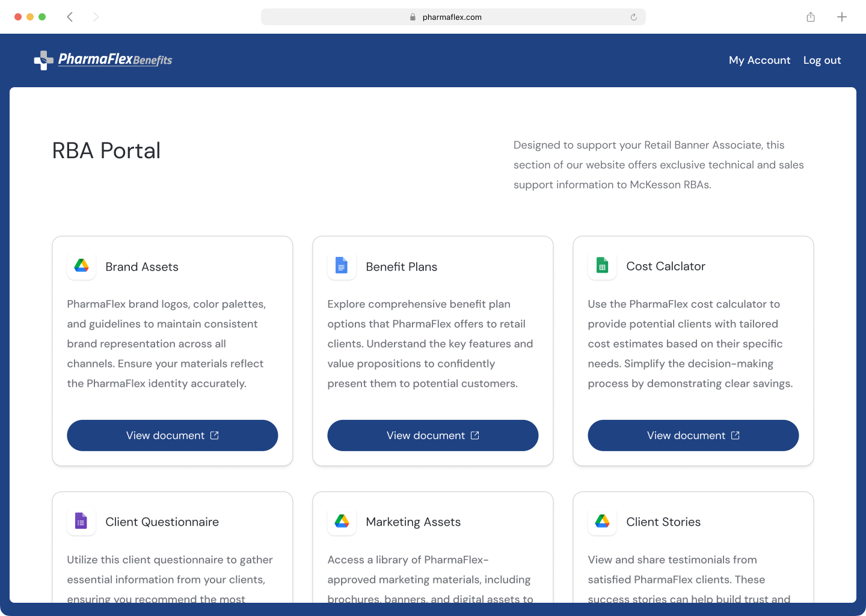
Task: View document for Cost Calclator
Action: coord(693,436)
